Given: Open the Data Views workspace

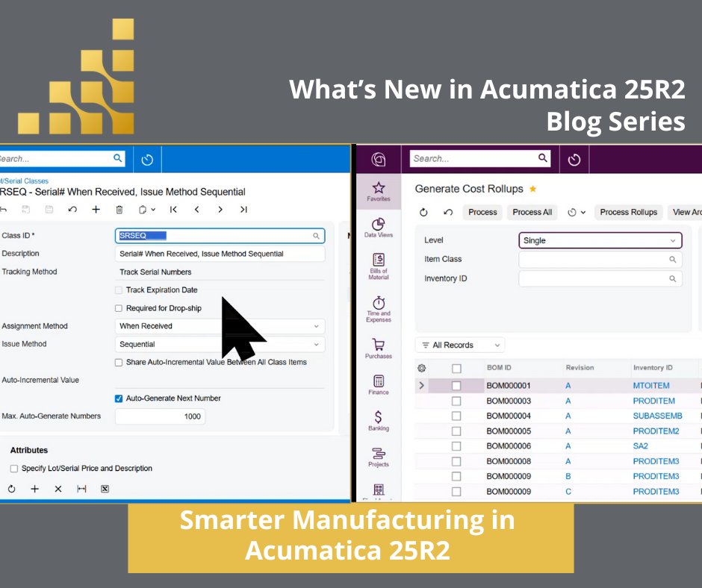Looking at the screenshot, I should pos(379,226).
